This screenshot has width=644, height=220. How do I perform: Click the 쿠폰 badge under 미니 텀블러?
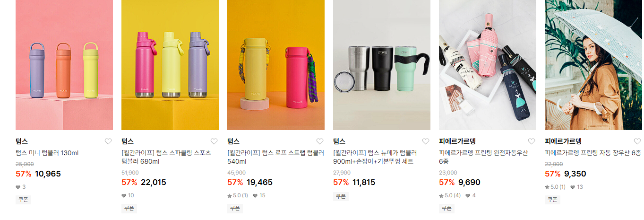click(x=23, y=200)
